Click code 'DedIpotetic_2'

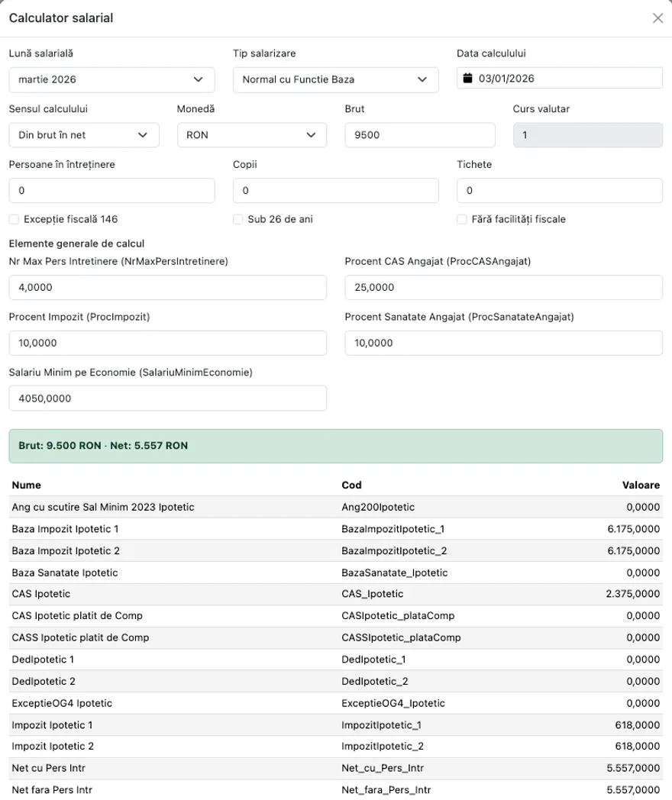[375, 682]
